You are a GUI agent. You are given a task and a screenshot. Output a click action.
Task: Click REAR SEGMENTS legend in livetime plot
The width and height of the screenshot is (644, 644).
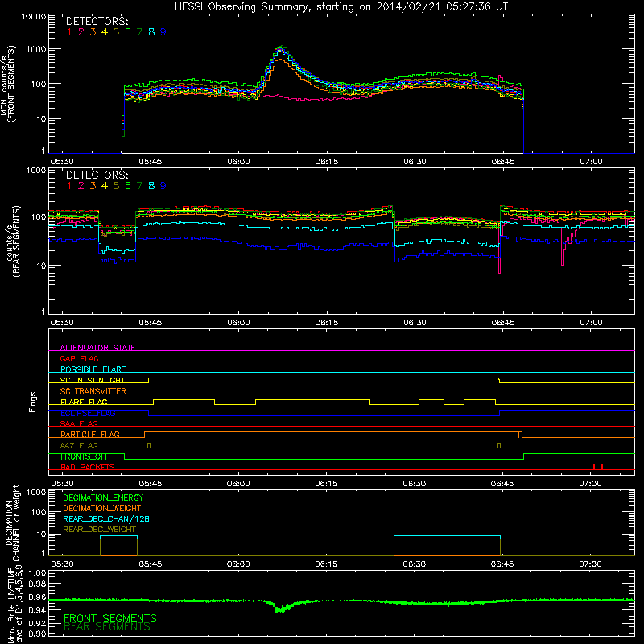(107, 627)
